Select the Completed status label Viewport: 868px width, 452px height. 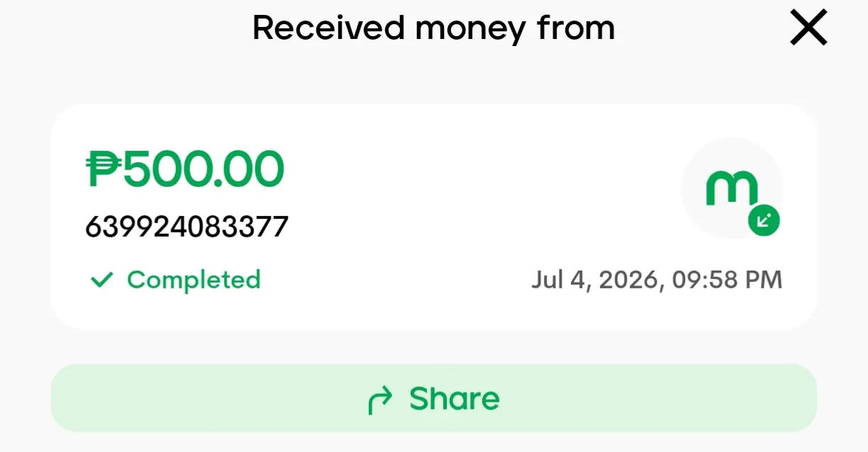point(194,280)
